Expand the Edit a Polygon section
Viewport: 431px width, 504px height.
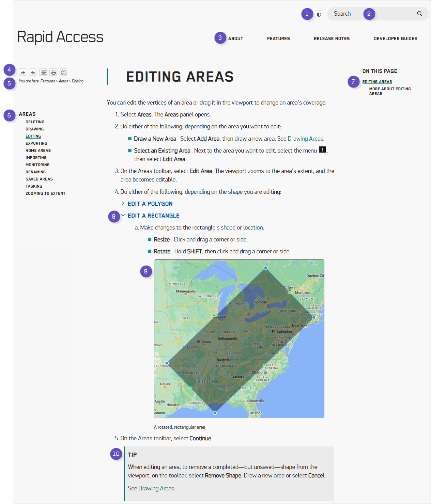click(150, 204)
